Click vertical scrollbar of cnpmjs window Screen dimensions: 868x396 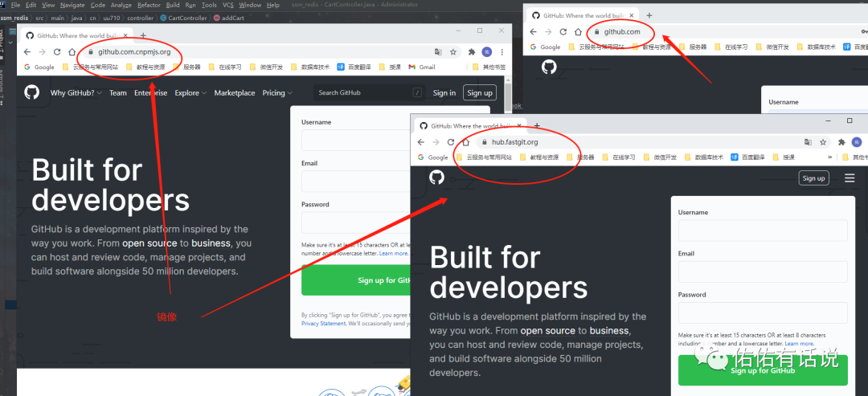click(508, 100)
